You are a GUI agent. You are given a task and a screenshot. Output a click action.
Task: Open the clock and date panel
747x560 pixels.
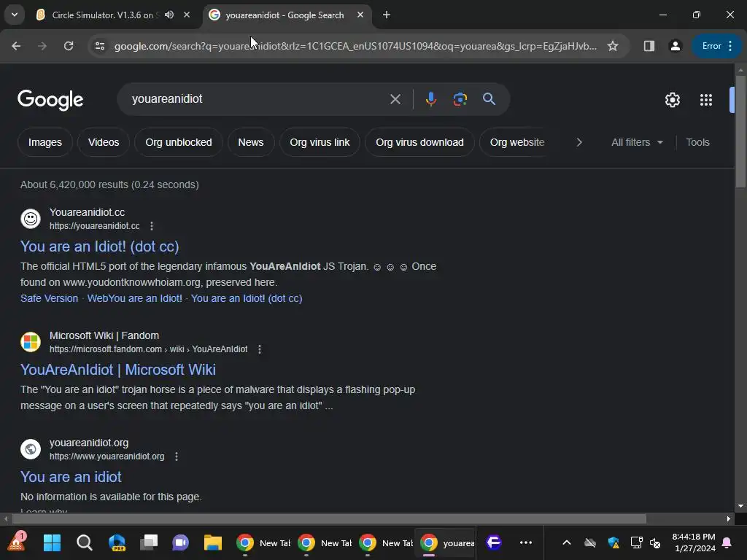pos(694,542)
